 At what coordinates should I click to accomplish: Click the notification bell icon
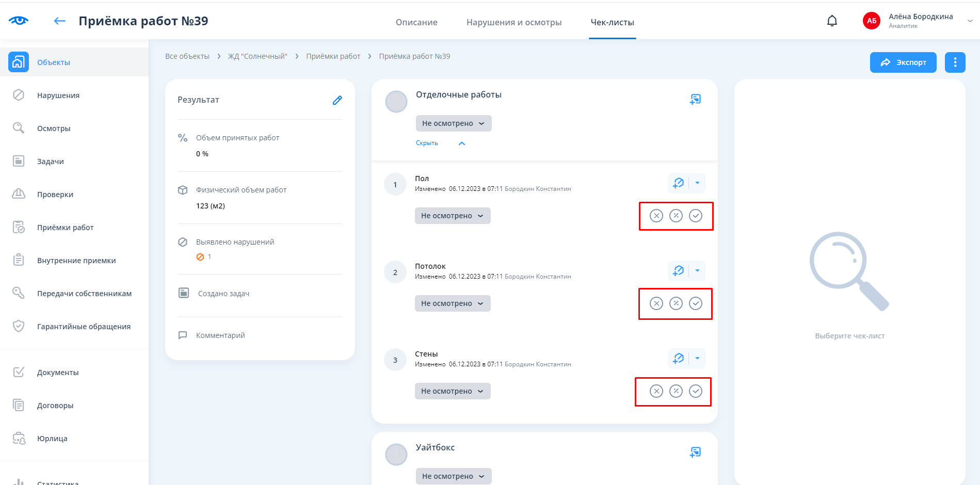click(x=832, y=21)
